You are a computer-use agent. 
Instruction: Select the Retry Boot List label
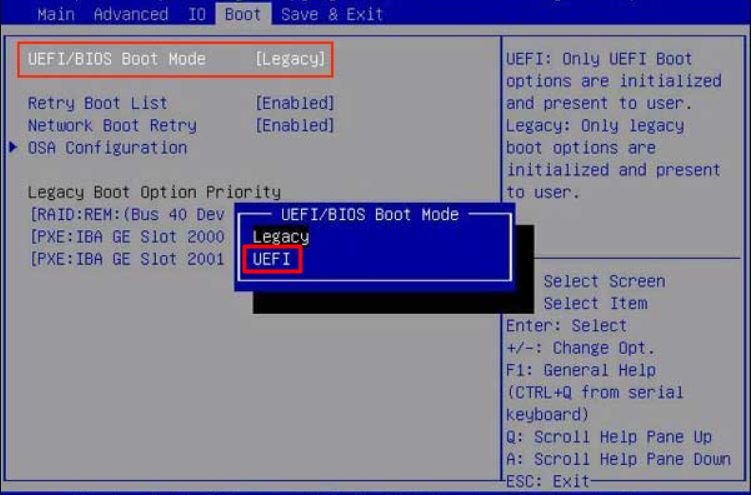click(x=98, y=103)
